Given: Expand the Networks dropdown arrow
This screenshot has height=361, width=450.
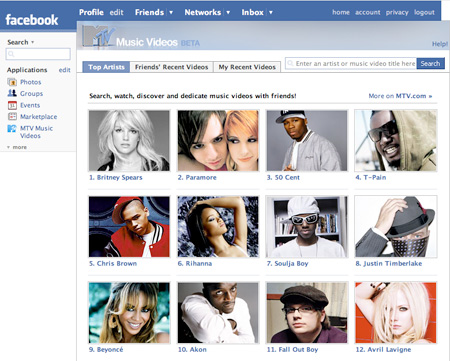Looking at the screenshot, I should coord(228,12).
